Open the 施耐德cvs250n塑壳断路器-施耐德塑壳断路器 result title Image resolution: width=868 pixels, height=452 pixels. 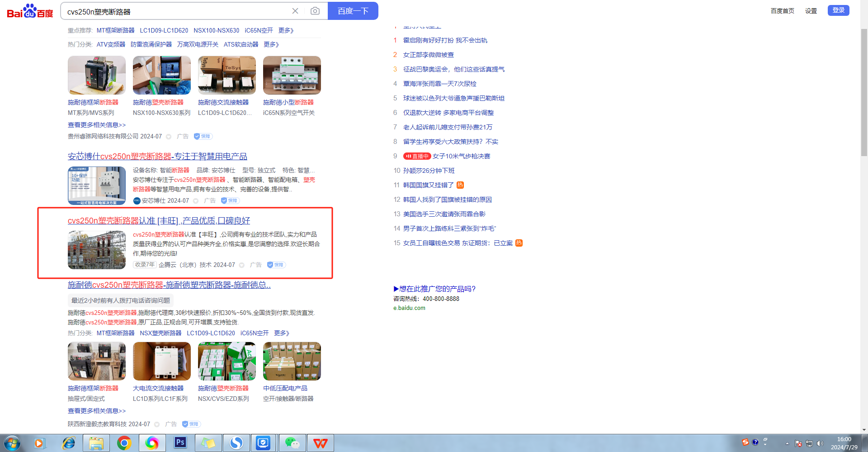[x=169, y=285]
